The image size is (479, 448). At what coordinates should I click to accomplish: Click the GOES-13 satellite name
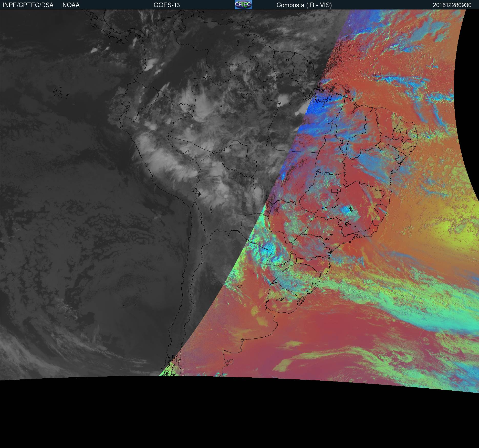point(166,5)
